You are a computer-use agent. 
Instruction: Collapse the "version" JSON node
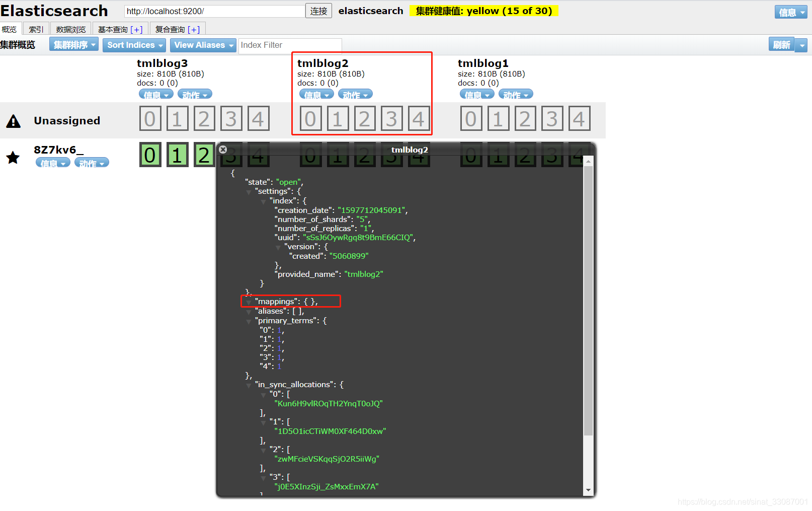tap(278, 247)
